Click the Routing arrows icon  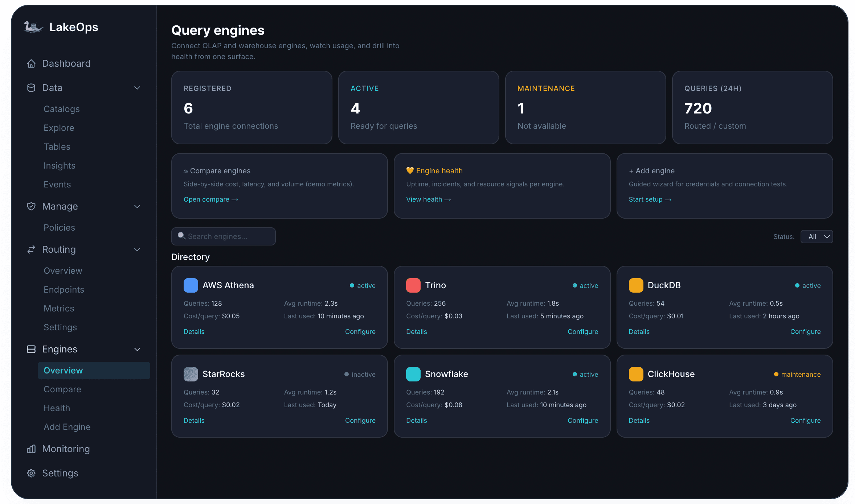pos(31,249)
